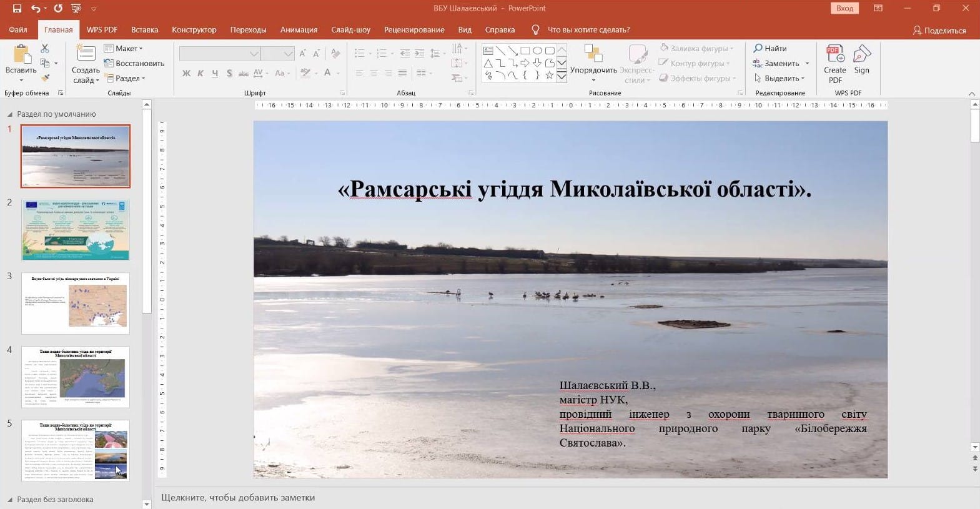The height and width of the screenshot is (509, 980).
Task: Switch to the Вставка tab
Action: [x=144, y=29]
